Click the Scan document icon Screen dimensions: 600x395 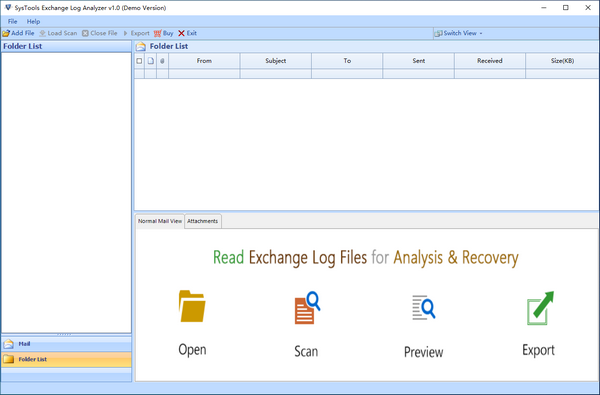coord(307,308)
